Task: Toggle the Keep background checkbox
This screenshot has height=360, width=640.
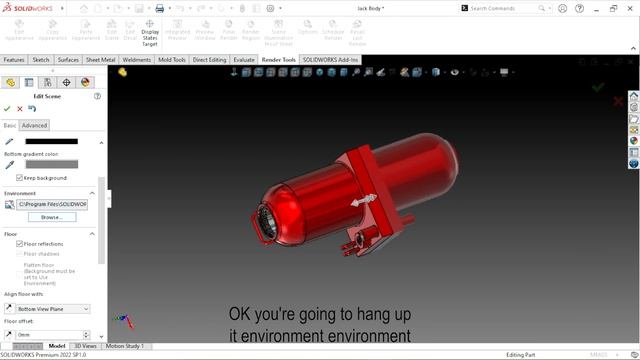Action: click(19, 178)
